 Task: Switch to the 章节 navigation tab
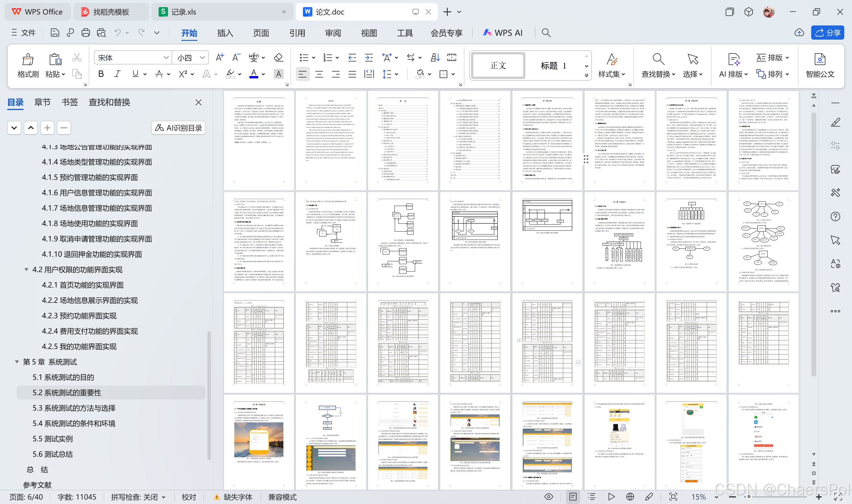[42, 102]
